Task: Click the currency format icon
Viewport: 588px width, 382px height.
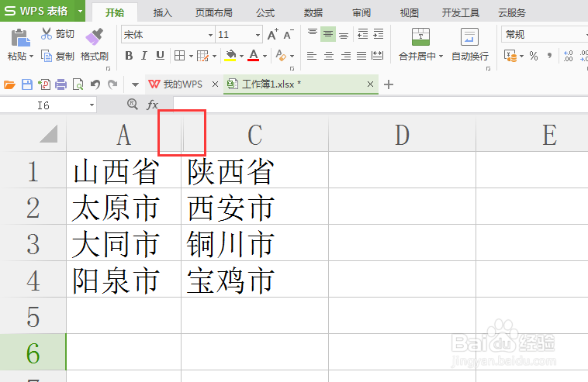Action: point(510,56)
